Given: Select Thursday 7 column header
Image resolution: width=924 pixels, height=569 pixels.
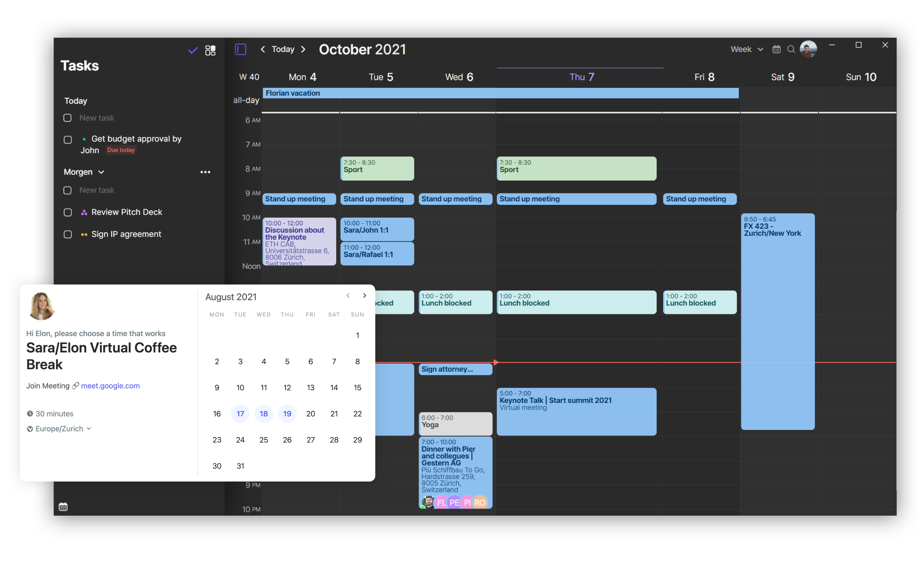Looking at the screenshot, I should (581, 77).
